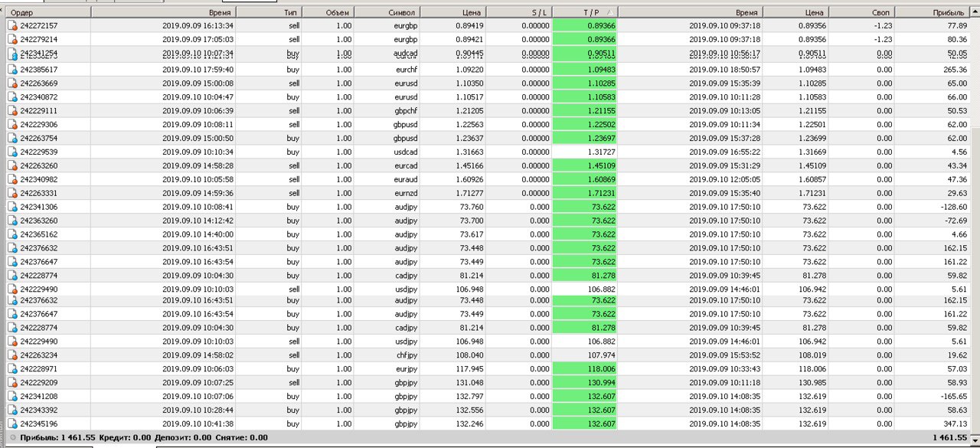980x448 pixels.
Task: Click the icon beside order 242229209
Action: click(x=12, y=383)
